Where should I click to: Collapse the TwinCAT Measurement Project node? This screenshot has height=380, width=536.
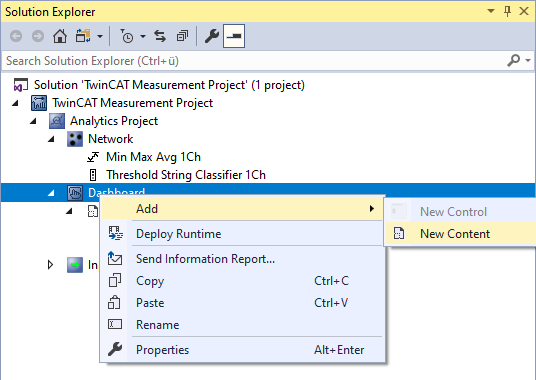coord(15,103)
